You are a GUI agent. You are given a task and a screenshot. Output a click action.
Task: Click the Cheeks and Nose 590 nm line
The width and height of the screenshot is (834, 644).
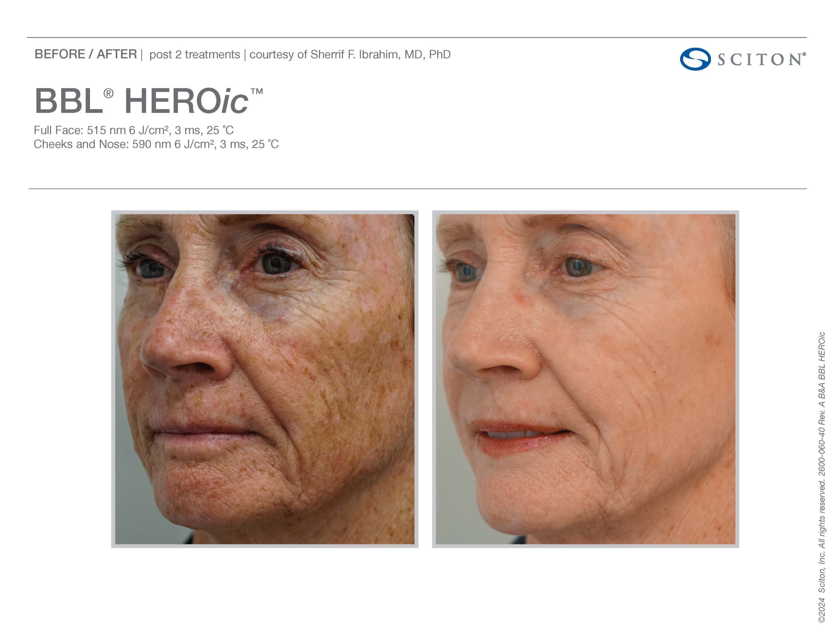[x=156, y=144]
